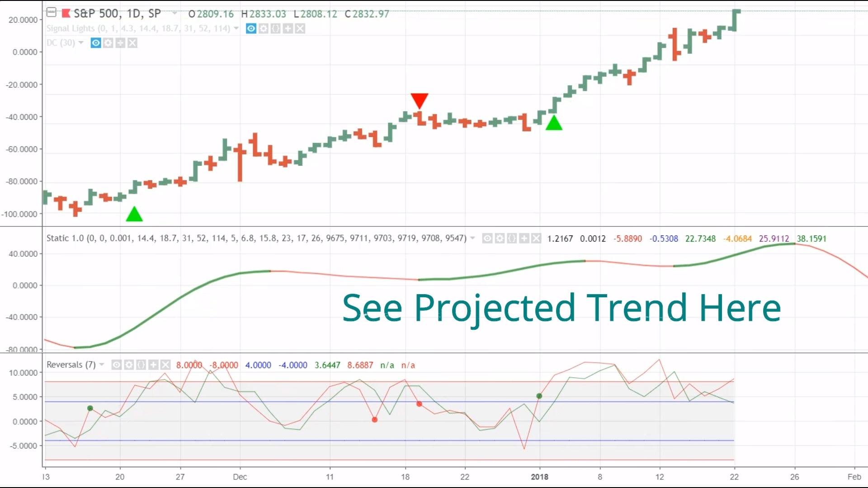Click the 26 date label on the time axis
The width and height of the screenshot is (868, 488).
(794, 477)
